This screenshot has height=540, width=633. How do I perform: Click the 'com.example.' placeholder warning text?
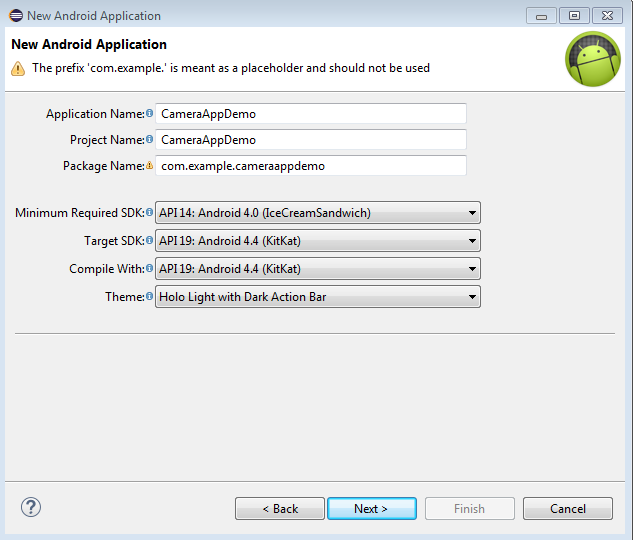231,68
